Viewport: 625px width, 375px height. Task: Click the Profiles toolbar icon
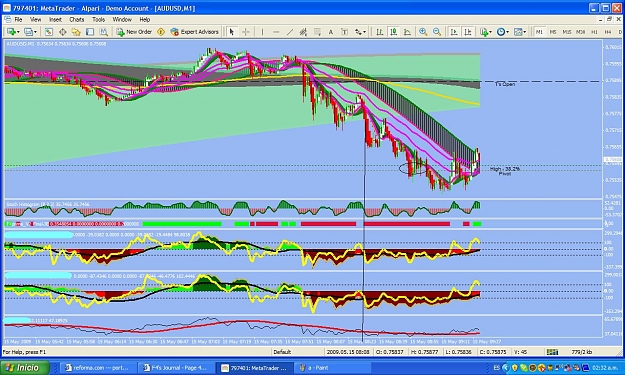(x=28, y=32)
